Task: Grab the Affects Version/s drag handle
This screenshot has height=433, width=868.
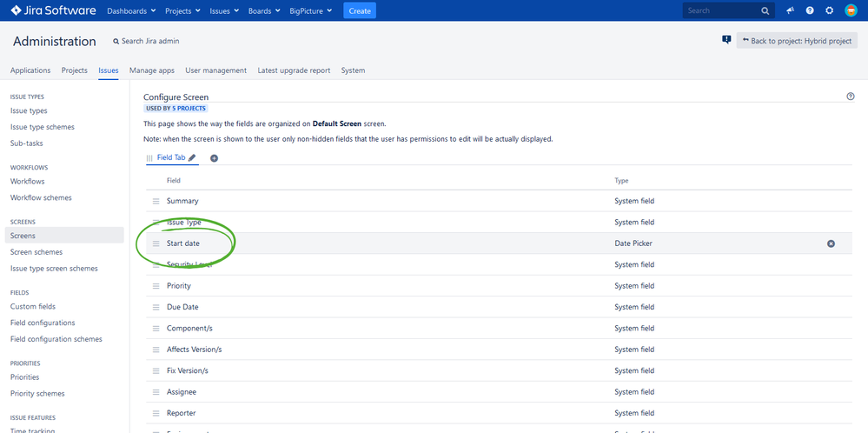Action: click(x=156, y=350)
